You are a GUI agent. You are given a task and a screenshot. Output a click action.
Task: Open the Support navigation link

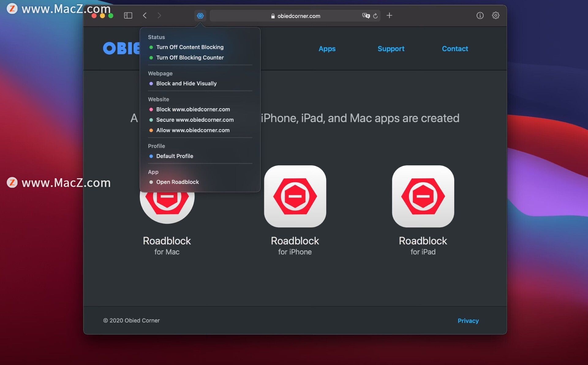point(391,49)
